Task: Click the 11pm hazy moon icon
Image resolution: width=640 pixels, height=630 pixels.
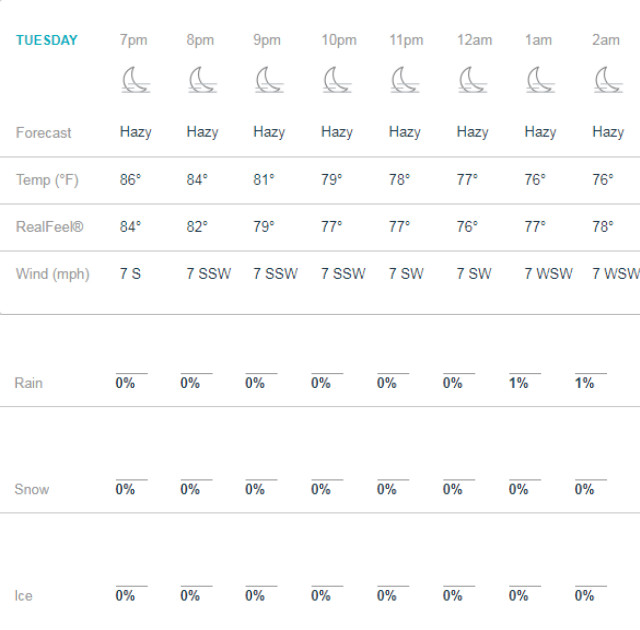Action: (405, 80)
